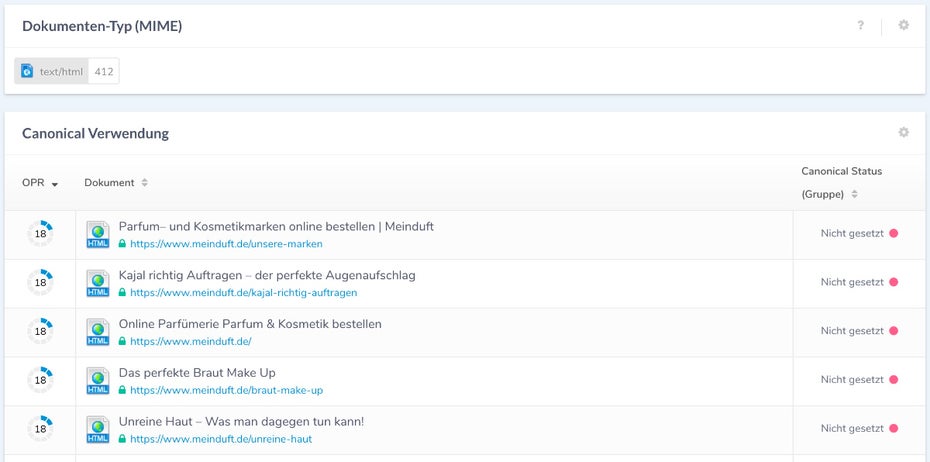The width and height of the screenshot is (930, 462).
Task: Open link https://www.meinduft.de/unsere-marken
Action: (x=227, y=244)
